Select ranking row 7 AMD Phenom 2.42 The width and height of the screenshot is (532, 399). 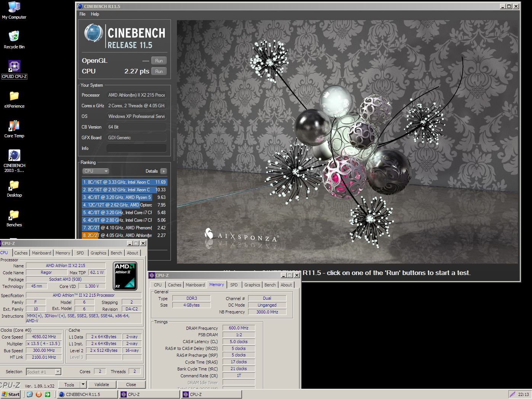coord(124,228)
